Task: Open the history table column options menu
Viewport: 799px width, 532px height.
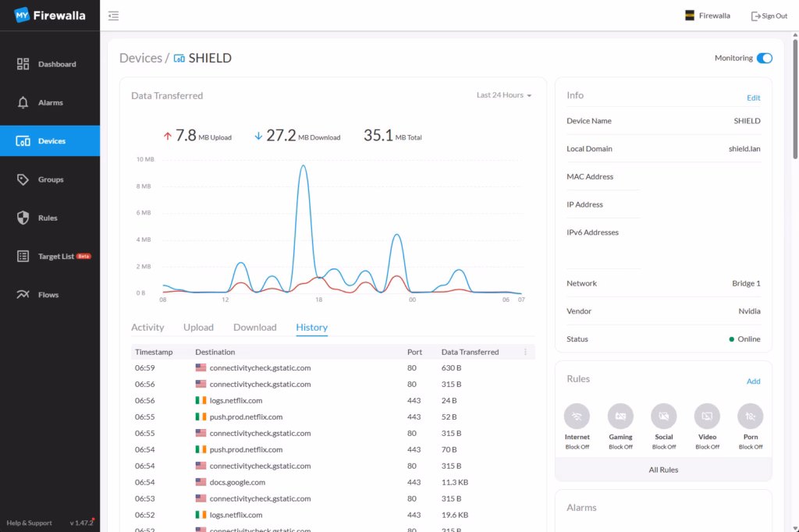Action: pyautogui.click(x=525, y=352)
